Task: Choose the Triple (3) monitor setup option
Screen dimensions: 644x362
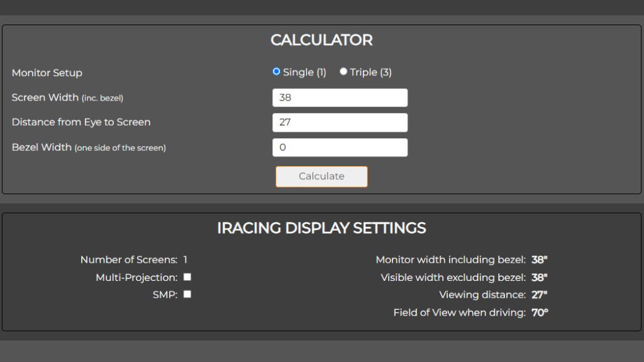Action: 343,72
